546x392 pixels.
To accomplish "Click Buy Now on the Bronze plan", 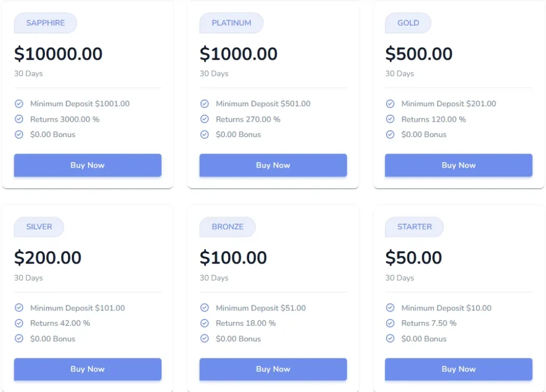I will click(x=272, y=369).
